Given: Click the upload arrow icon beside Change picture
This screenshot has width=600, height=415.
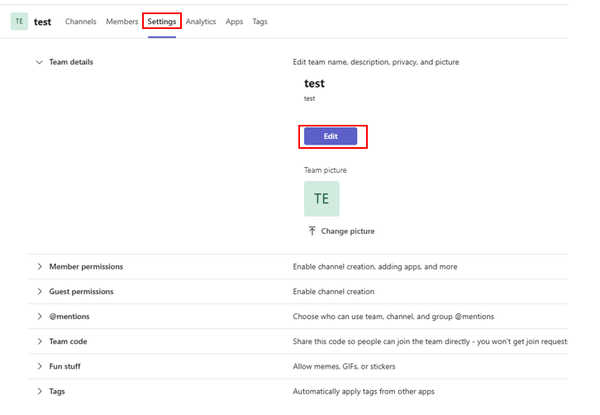Looking at the screenshot, I should (x=312, y=231).
